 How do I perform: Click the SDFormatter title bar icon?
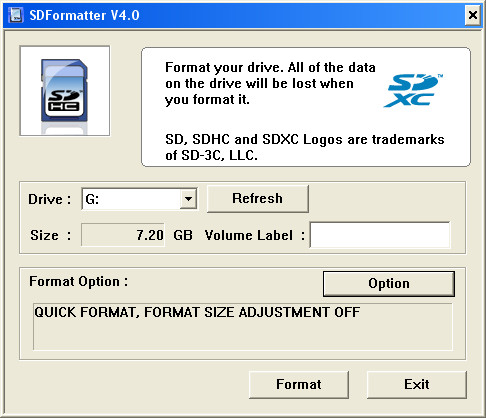click(15, 15)
